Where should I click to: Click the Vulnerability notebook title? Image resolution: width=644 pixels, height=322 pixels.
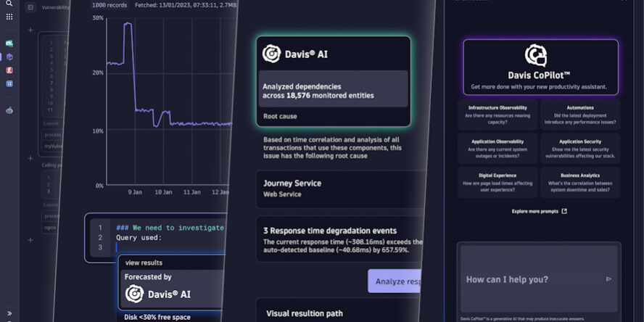coord(55,7)
